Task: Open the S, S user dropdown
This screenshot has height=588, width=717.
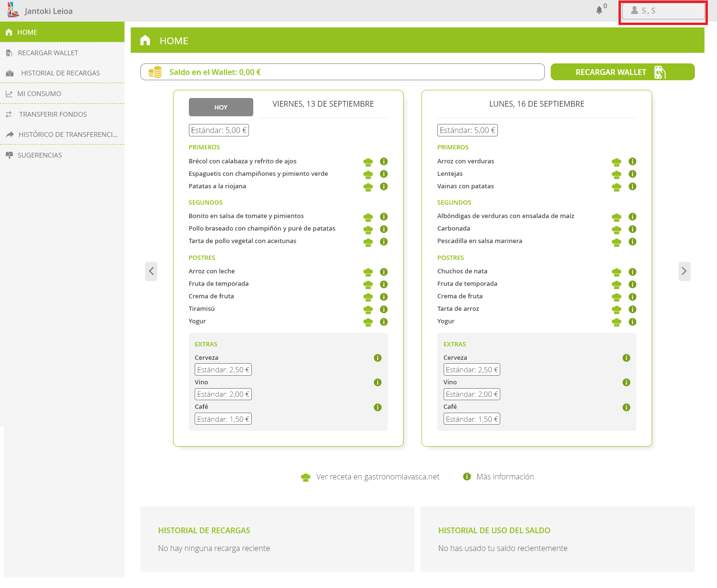Action: tap(663, 11)
